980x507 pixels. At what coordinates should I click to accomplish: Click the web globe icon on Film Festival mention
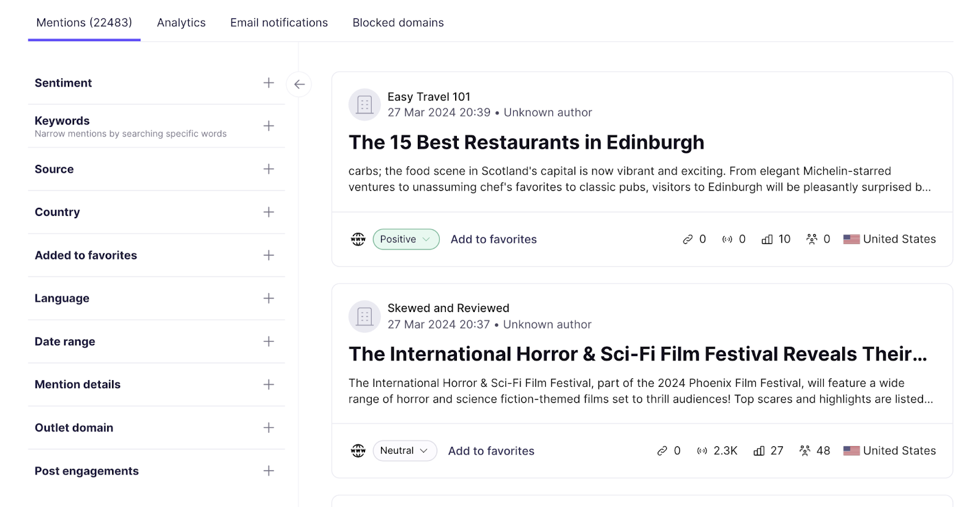(x=358, y=451)
